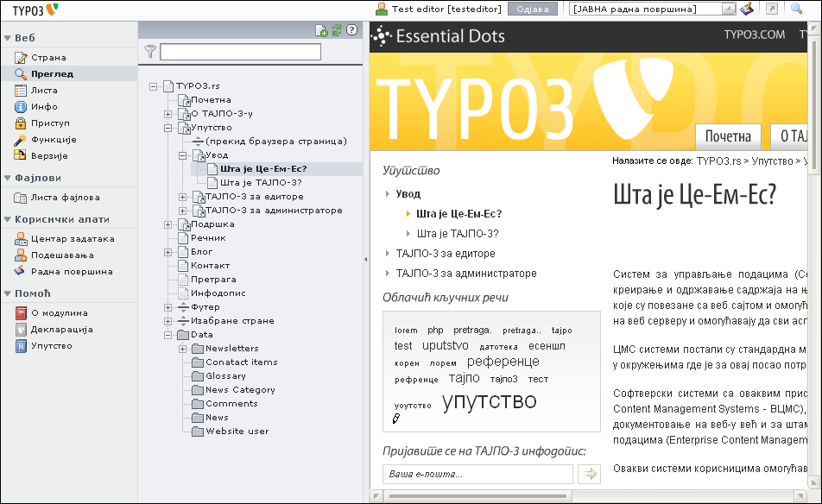Select the Речник page in tree

pos(208,238)
